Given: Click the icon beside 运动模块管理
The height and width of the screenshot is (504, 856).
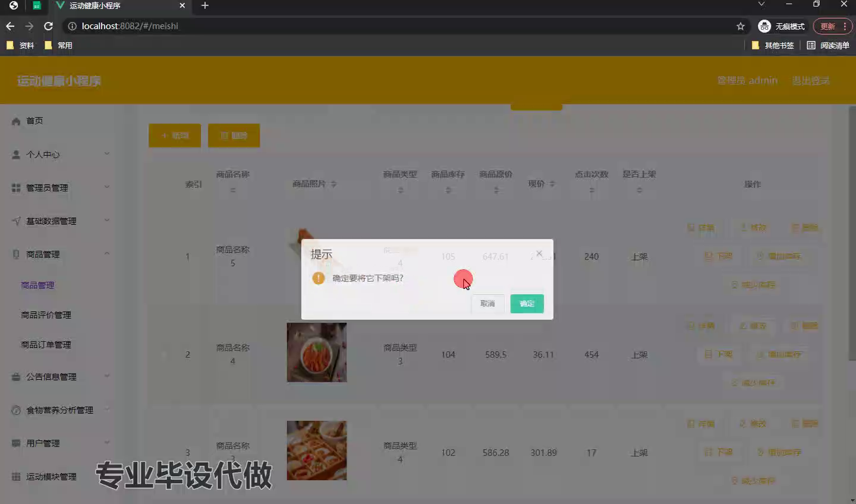Looking at the screenshot, I should pyautogui.click(x=16, y=477).
